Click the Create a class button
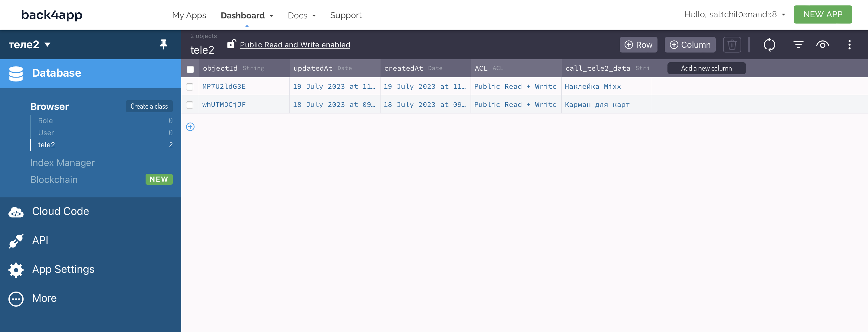The width and height of the screenshot is (868, 332). click(x=149, y=107)
